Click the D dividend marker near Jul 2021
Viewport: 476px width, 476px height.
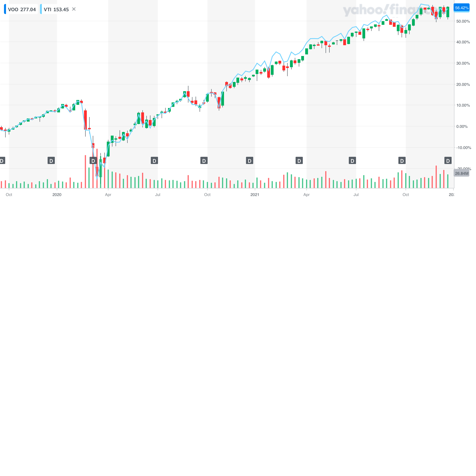tap(352, 160)
